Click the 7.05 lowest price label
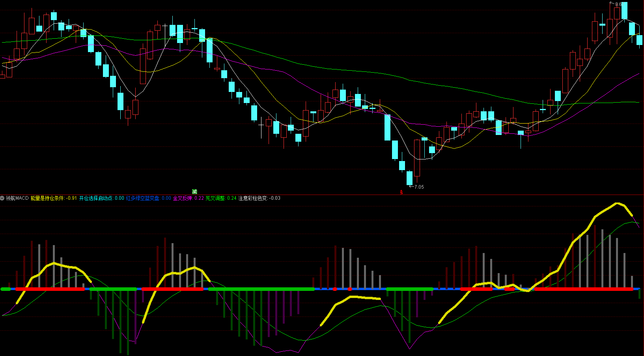This screenshot has width=644, height=356. click(419, 187)
